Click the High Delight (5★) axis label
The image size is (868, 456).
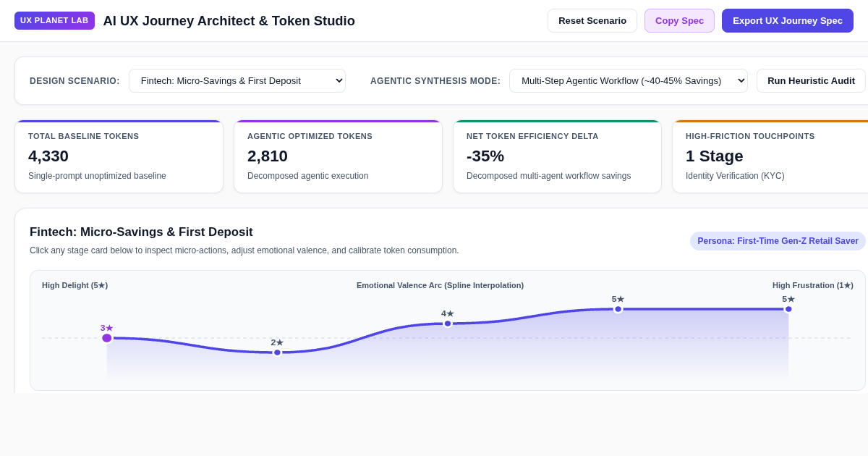pos(75,285)
